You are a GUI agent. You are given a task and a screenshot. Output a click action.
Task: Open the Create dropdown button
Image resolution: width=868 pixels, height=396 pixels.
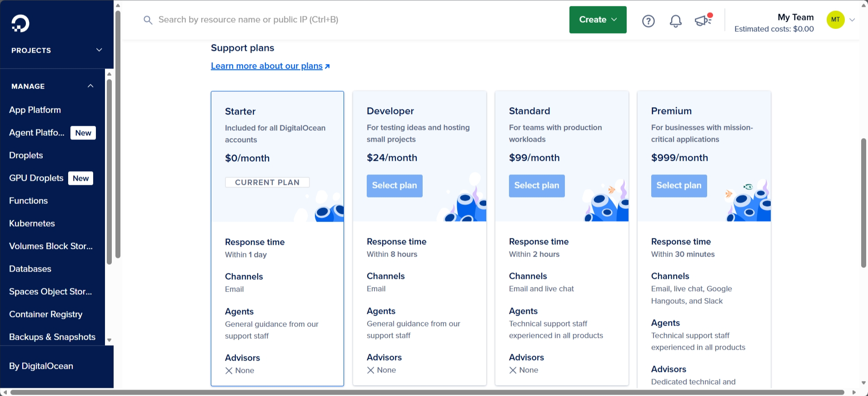coord(598,20)
